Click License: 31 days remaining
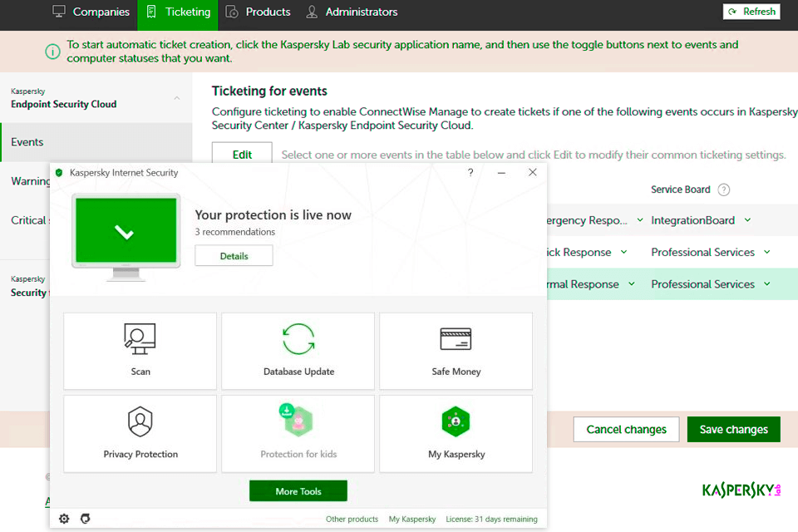798x532 pixels. pyautogui.click(x=491, y=519)
